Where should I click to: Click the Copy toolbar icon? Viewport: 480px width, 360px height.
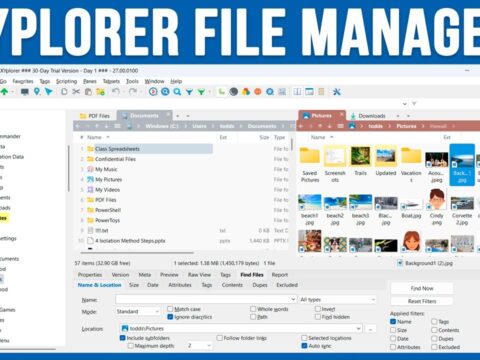(x=64, y=92)
